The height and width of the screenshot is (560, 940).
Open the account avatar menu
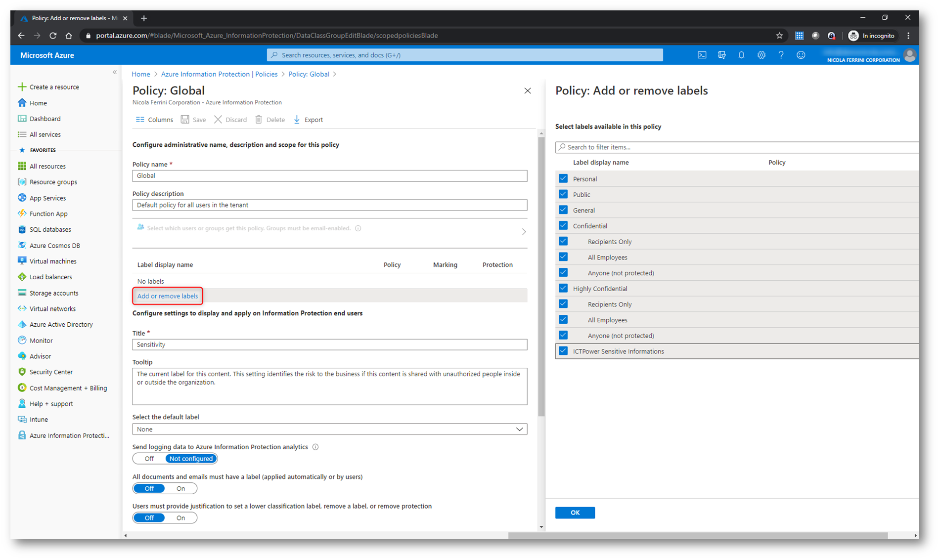point(909,55)
